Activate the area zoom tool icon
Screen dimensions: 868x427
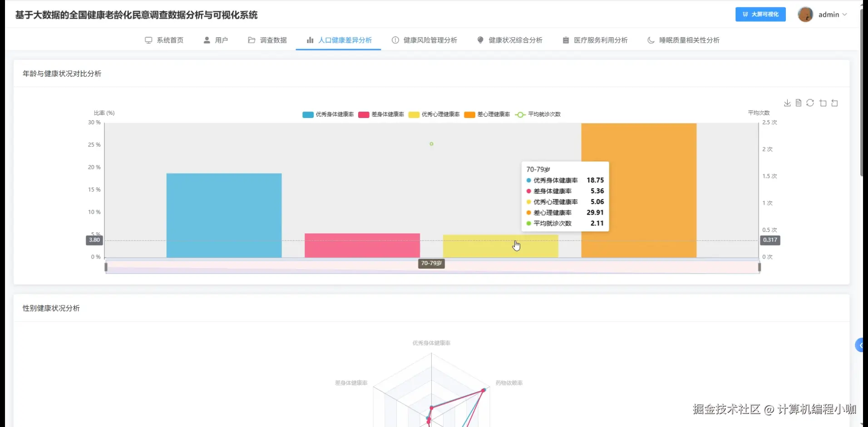pos(823,103)
